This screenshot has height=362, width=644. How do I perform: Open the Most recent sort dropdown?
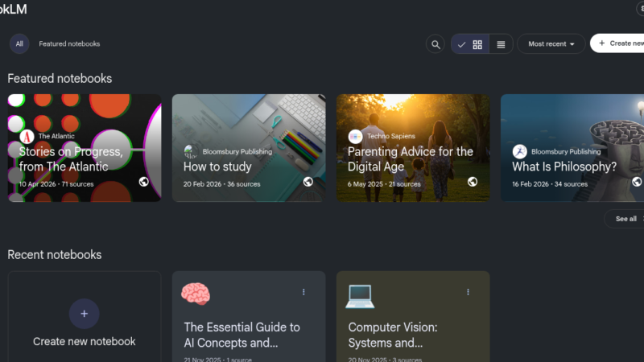[x=551, y=44]
